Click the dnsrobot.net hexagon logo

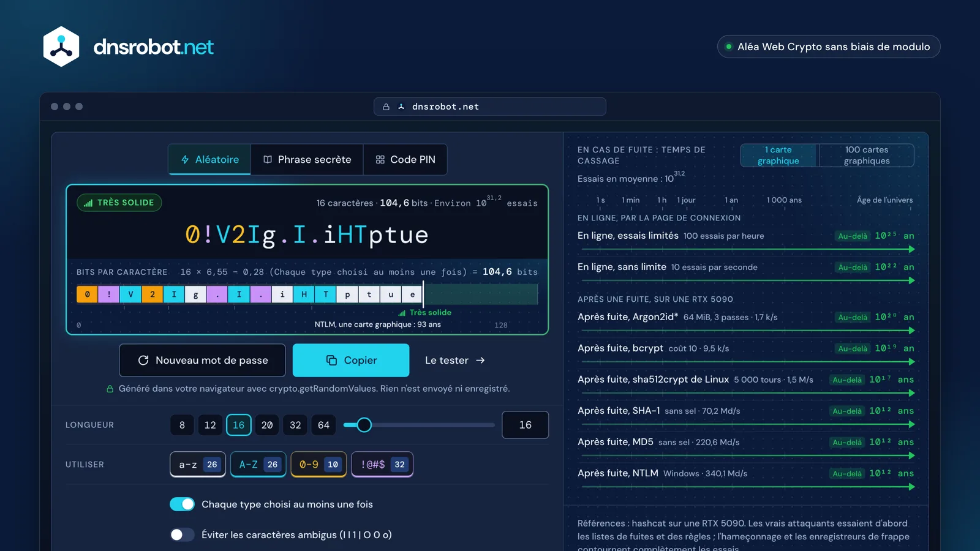[x=61, y=47]
